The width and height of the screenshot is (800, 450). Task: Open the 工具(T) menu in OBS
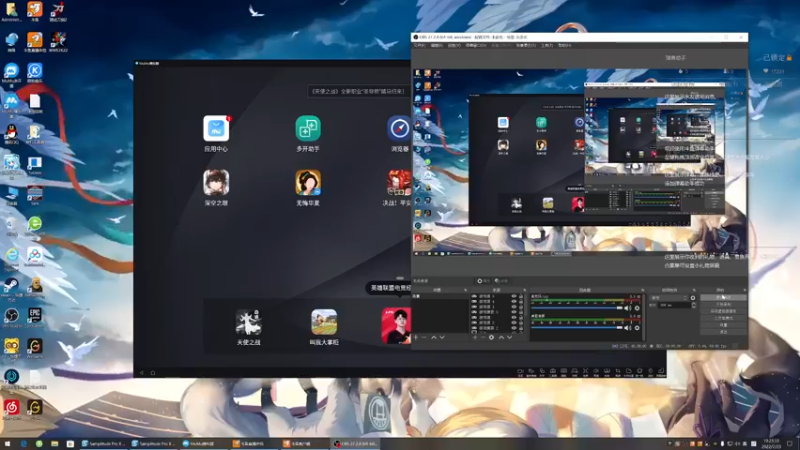(x=547, y=45)
